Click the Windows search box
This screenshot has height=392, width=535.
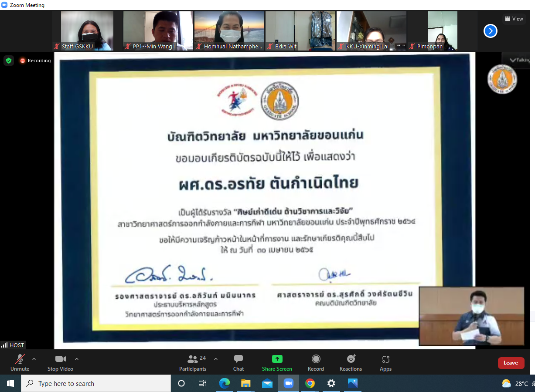coord(96,383)
